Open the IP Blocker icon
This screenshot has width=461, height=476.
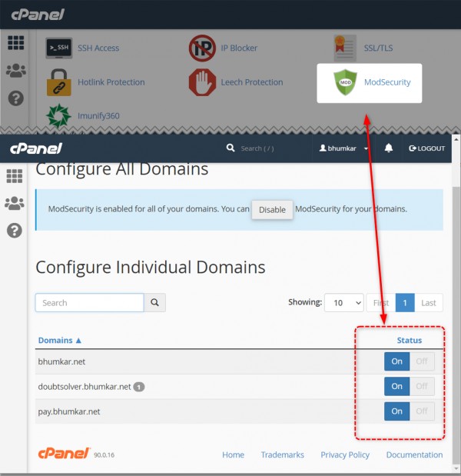tap(202, 48)
